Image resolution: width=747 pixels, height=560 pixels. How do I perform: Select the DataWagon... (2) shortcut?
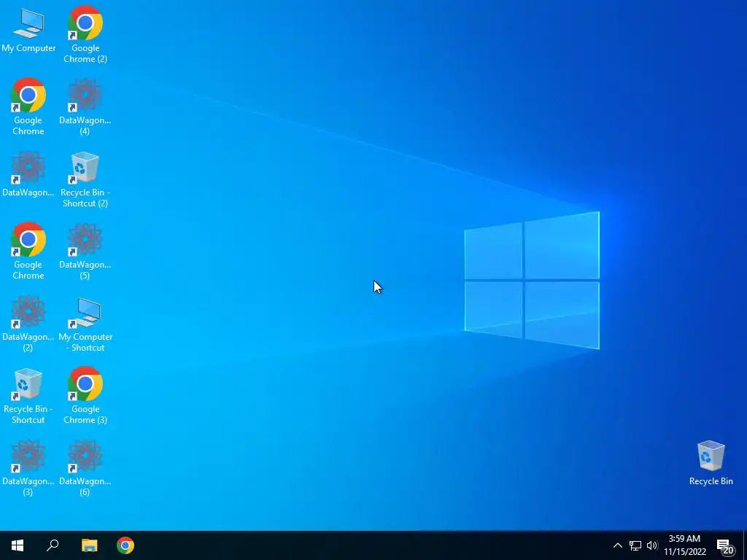coord(28,323)
